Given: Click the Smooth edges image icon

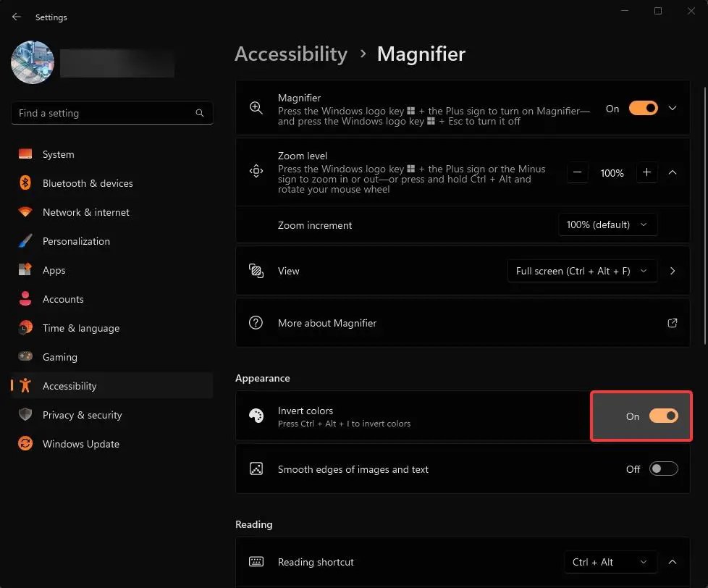Looking at the screenshot, I should (x=256, y=469).
